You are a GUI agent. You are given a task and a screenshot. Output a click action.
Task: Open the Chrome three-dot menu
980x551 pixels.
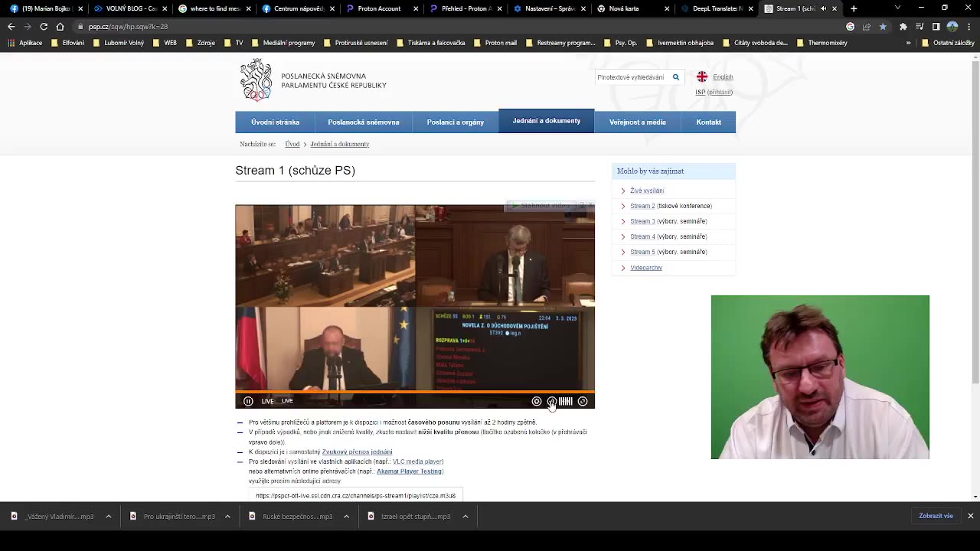(969, 26)
